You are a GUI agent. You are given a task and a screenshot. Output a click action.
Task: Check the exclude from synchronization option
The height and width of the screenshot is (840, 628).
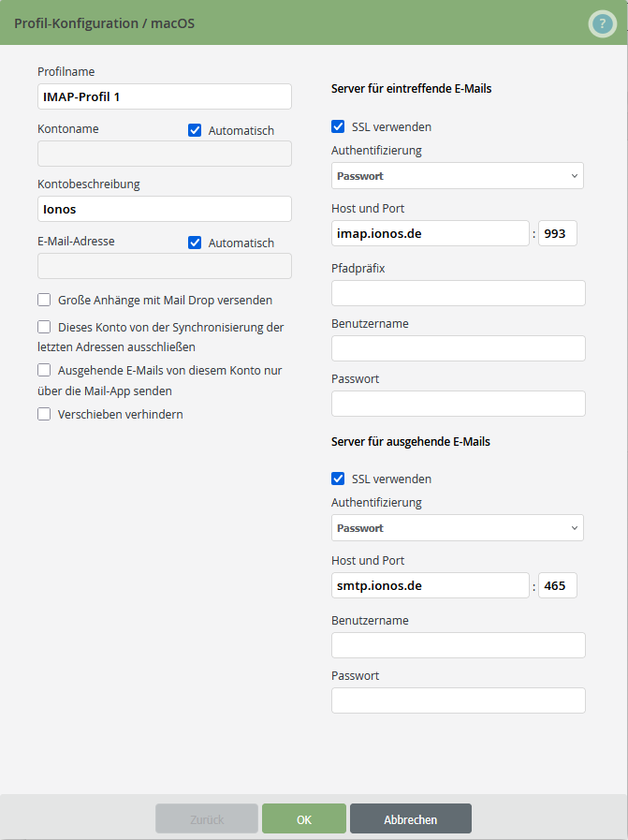coord(43,327)
